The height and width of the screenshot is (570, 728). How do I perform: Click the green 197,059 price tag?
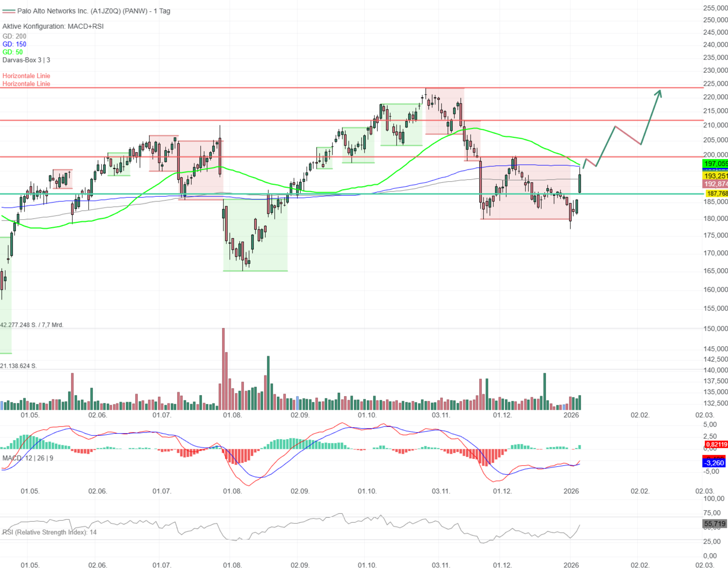715,163
